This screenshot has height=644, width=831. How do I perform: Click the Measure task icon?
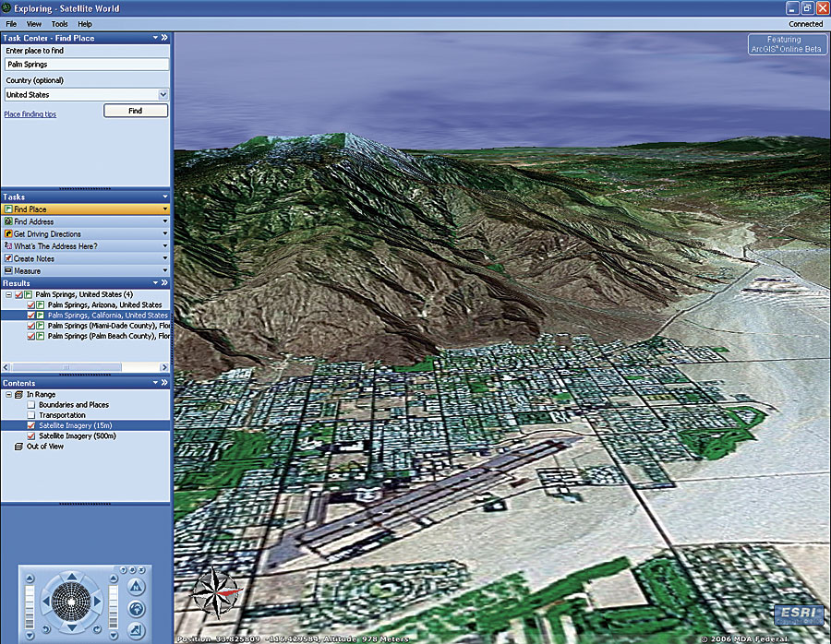(x=8, y=270)
